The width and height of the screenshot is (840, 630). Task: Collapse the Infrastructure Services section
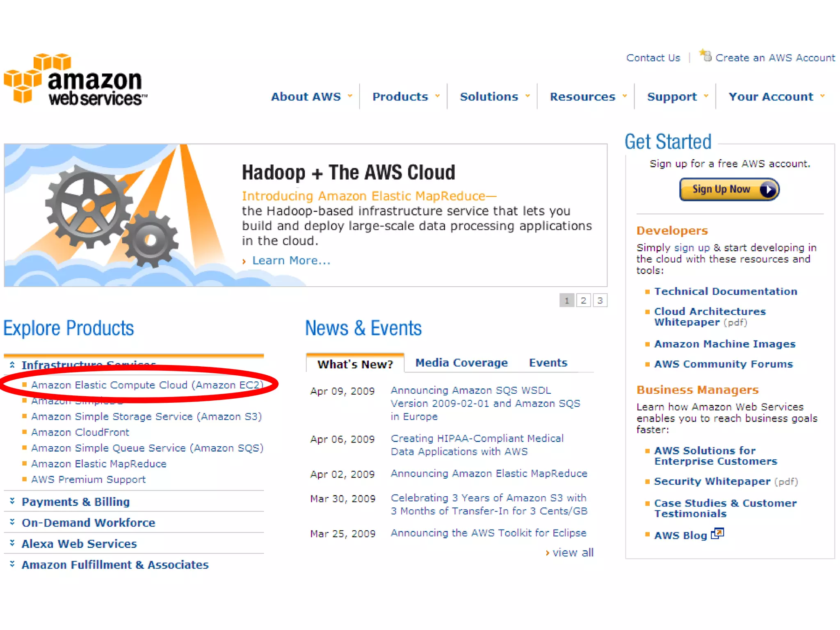point(12,364)
